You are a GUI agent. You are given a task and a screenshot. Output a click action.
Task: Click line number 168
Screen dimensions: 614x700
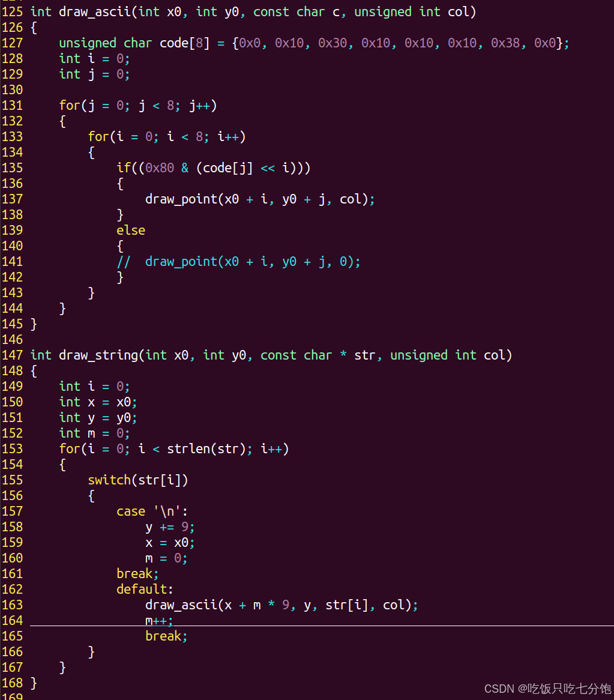[12, 683]
